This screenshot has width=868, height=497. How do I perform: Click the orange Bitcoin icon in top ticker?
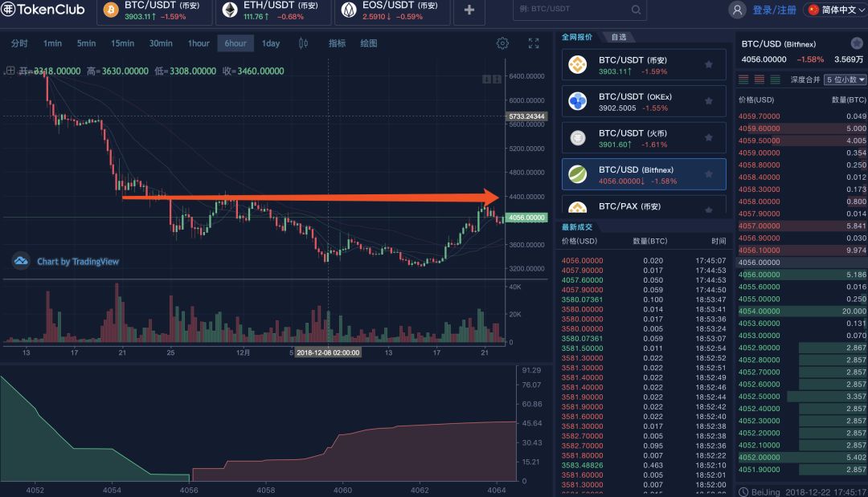tap(111, 10)
